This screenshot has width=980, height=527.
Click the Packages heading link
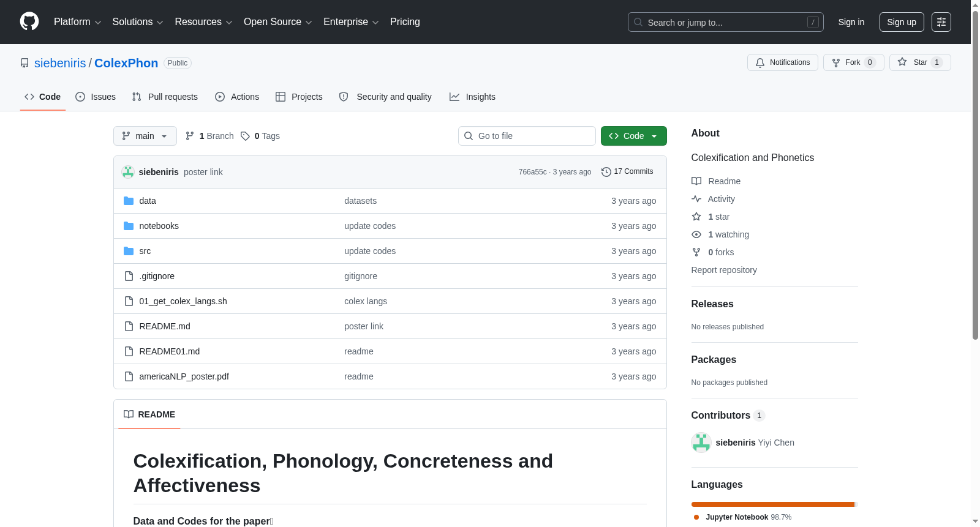[x=714, y=360]
